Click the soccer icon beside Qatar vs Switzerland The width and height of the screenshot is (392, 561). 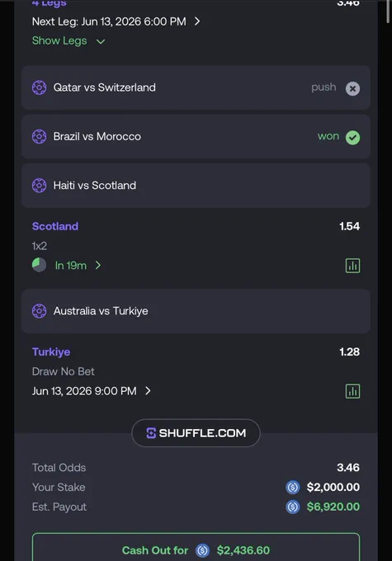tap(39, 87)
